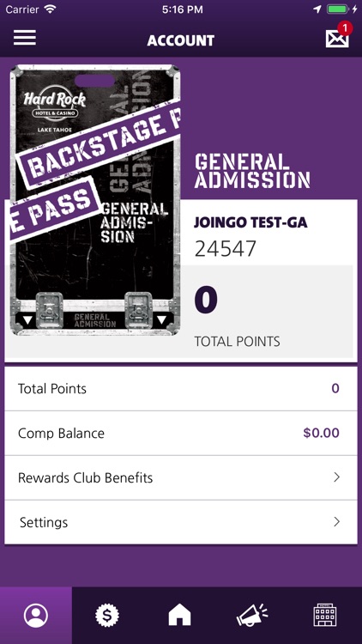Expand Rewards Club Benefits chevron
This screenshot has height=644, width=362.
point(337,477)
